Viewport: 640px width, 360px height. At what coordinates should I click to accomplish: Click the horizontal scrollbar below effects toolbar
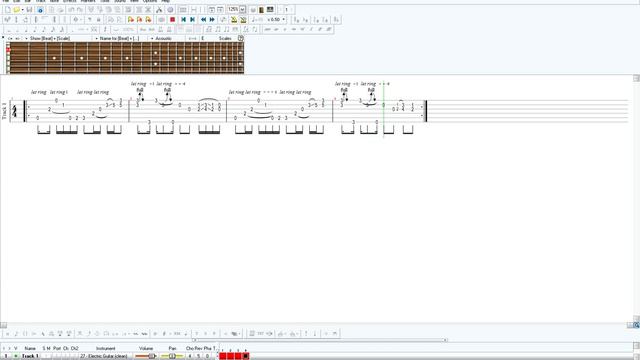[x=320, y=340]
